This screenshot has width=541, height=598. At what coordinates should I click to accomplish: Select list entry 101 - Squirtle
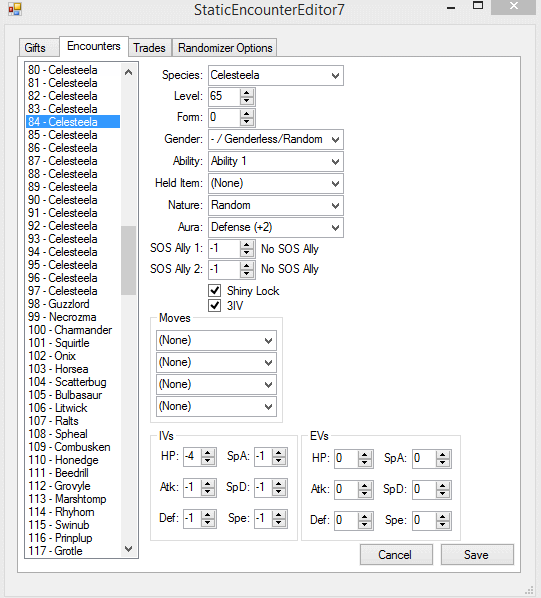click(x=73, y=343)
